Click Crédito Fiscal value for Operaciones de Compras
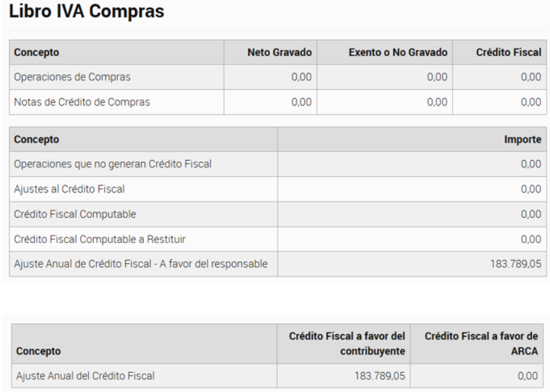 pos(530,78)
